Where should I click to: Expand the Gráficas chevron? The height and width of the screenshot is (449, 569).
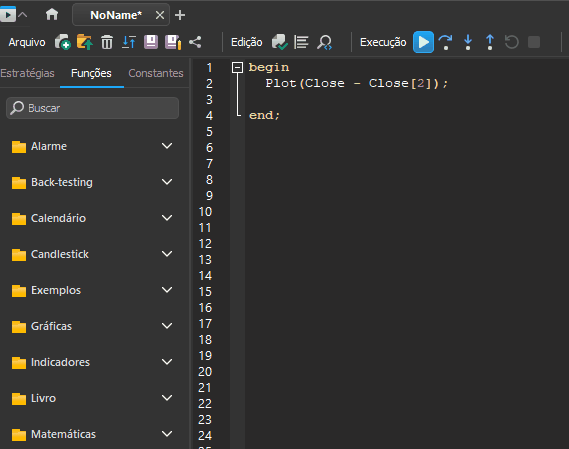click(167, 326)
